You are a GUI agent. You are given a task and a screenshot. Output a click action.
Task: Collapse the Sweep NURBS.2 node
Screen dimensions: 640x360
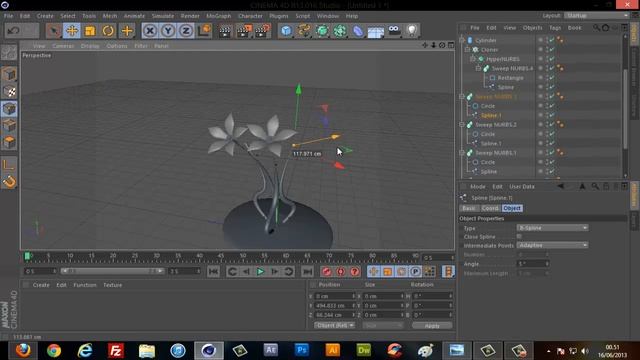(x=462, y=124)
